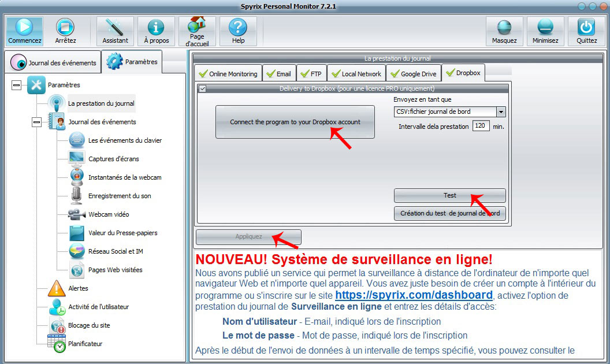Screen dimensions: 610x364
Task: Click the Masquez hide icon
Action: (504, 27)
